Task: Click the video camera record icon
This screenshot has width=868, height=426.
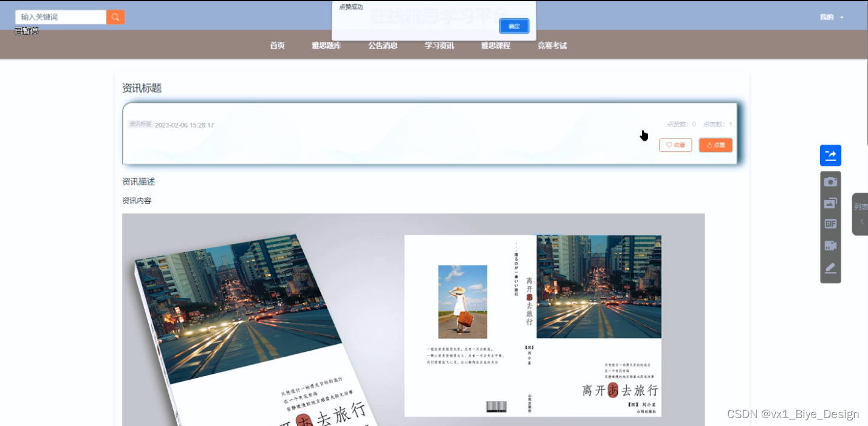Action: click(830, 246)
